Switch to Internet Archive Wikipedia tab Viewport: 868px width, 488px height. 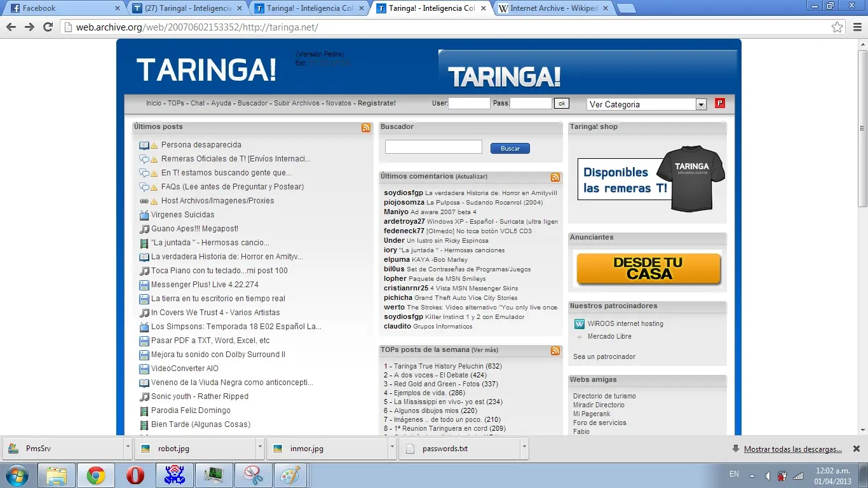[552, 8]
